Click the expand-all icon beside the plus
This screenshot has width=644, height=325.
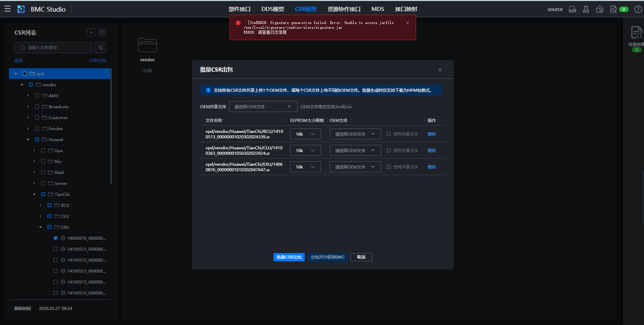102,33
